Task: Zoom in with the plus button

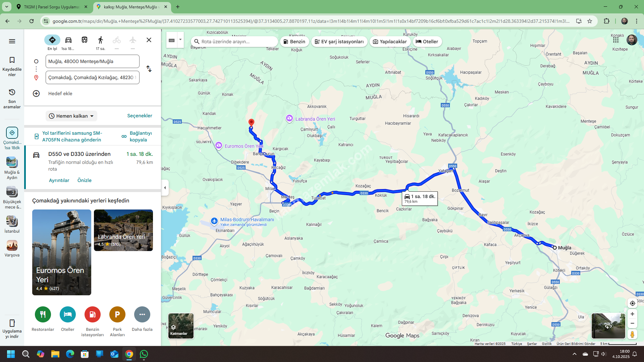Action: 632,314
